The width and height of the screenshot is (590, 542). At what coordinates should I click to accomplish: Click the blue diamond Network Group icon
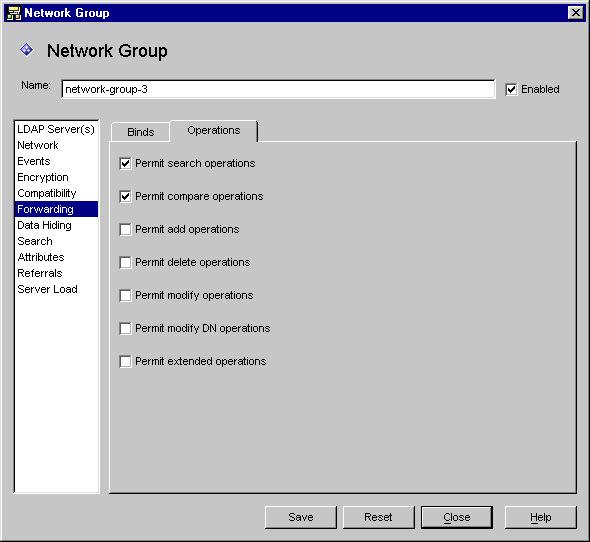[x=27, y=50]
